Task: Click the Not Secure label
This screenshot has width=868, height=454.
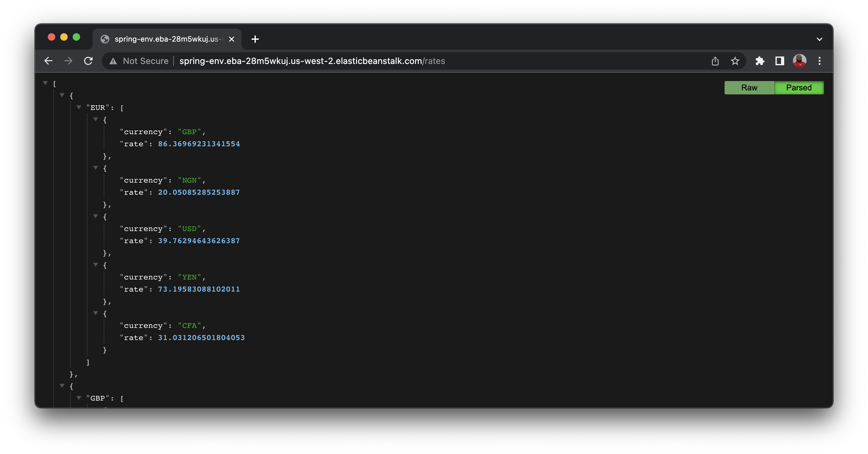Action: click(146, 61)
